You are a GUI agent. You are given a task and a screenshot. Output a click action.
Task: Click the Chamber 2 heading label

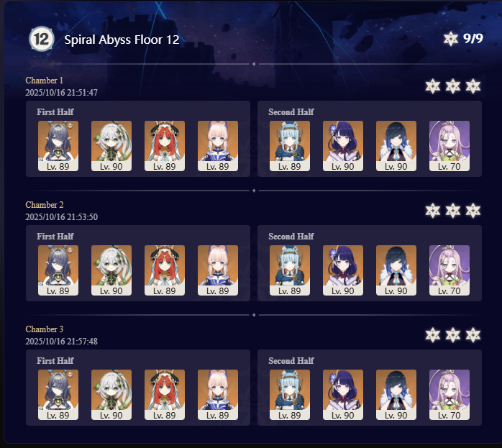(x=45, y=205)
